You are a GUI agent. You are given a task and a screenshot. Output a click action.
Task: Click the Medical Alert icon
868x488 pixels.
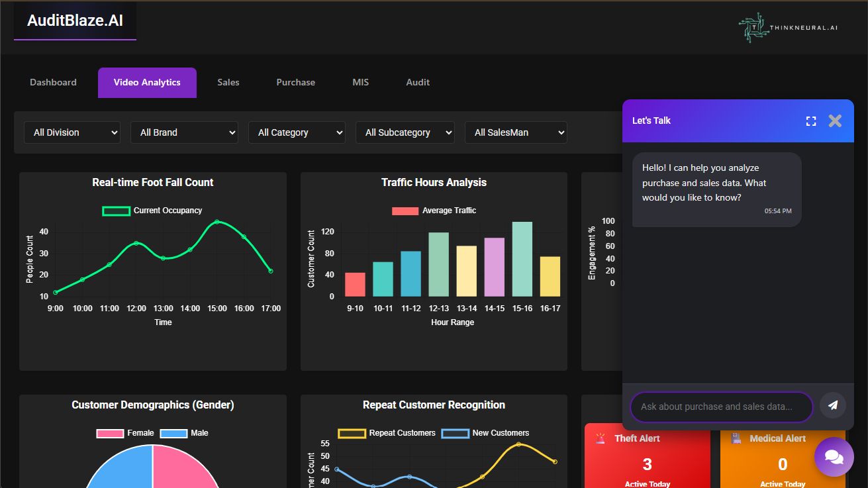(x=736, y=438)
